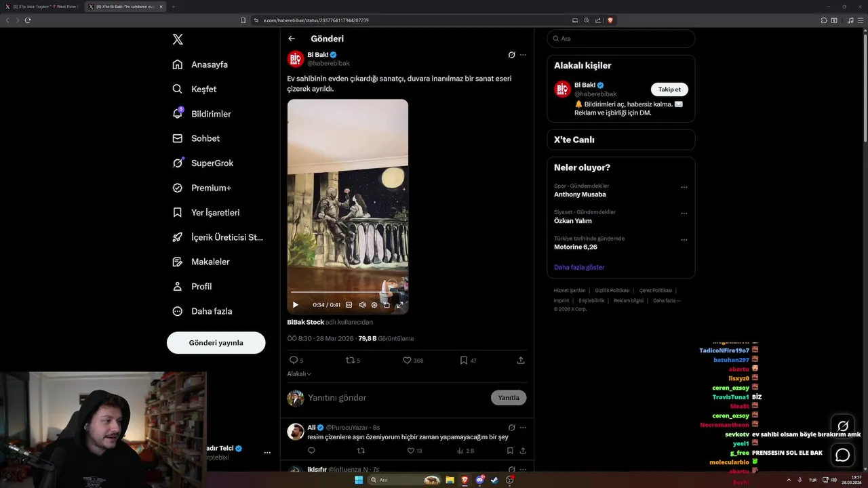The width and height of the screenshot is (868, 488).
Task: Open Anasayfa from the sidebar
Action: pyautogui.click(x=200, y=64)
